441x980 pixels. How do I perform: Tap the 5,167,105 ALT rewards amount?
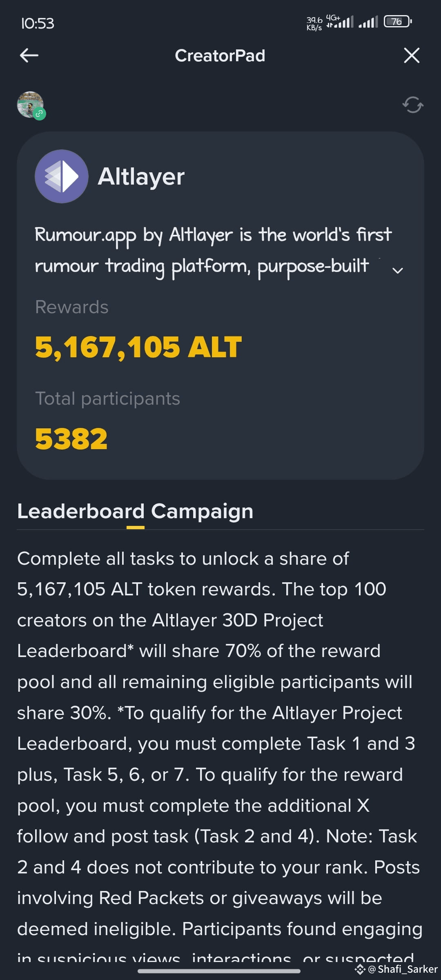point(138,347)
